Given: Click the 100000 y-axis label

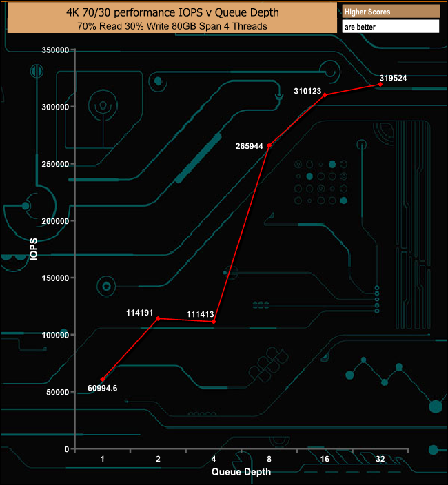Looking at the screenshot, I should coord(55,335).
